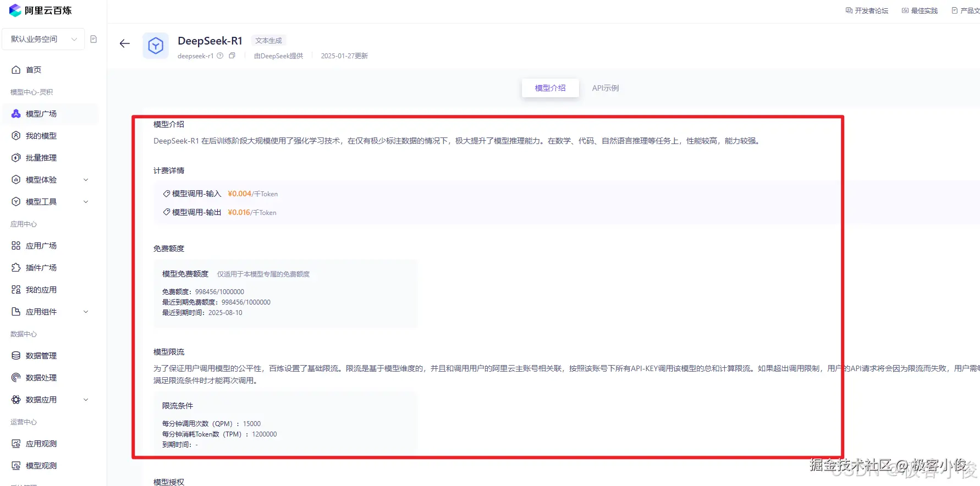Click the 模型调用-输出 price tag icon

(166, 212)
